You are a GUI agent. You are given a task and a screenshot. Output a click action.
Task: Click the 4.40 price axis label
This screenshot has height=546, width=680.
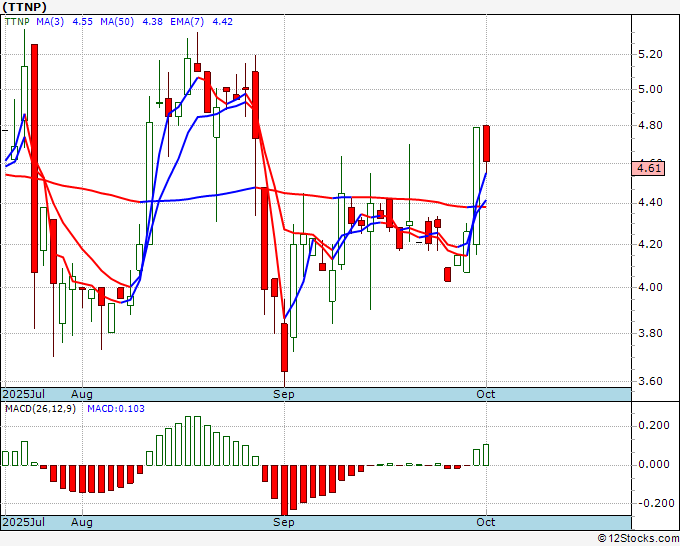pyautogui.click(x=651, y=203)
